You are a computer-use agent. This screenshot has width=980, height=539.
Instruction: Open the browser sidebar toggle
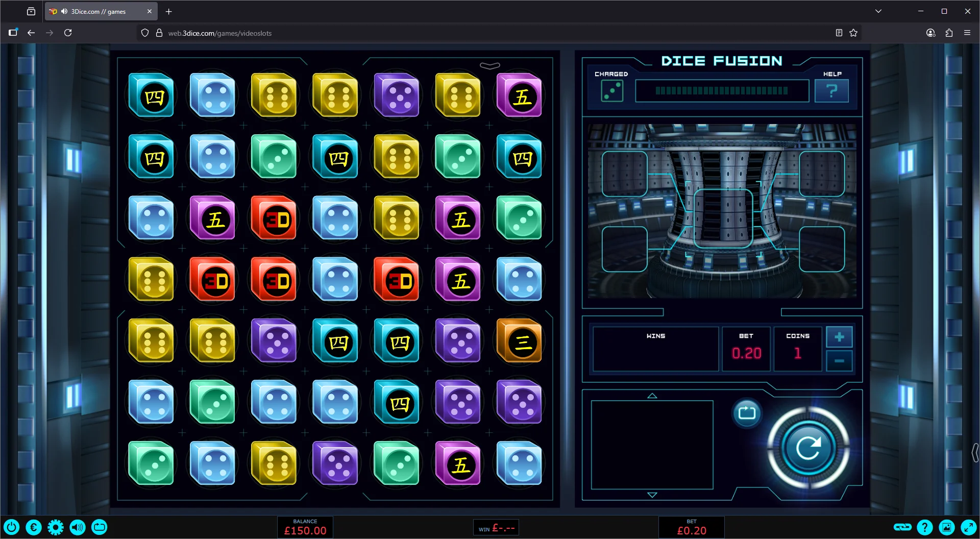click(x=13, y=33)
